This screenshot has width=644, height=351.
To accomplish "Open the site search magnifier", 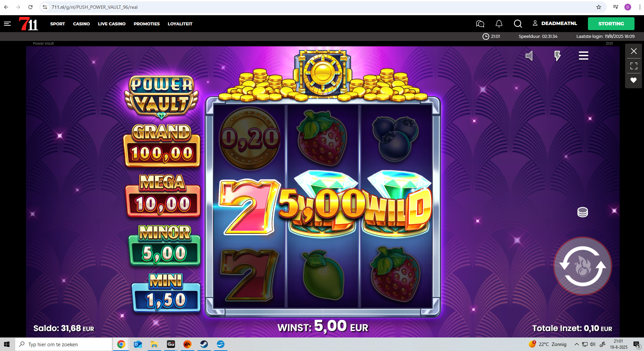I will point(518,24).
